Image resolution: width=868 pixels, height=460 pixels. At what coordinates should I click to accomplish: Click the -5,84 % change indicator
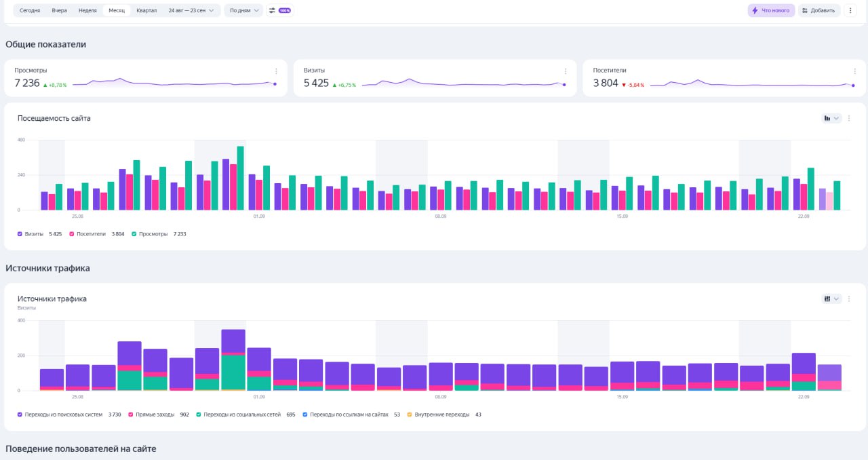tap(633, 85)
